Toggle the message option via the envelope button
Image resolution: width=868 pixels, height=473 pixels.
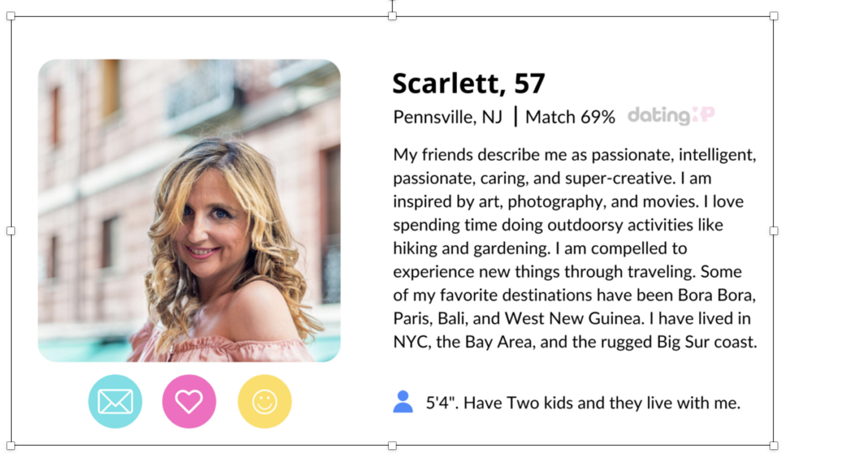tap(115, 402)
